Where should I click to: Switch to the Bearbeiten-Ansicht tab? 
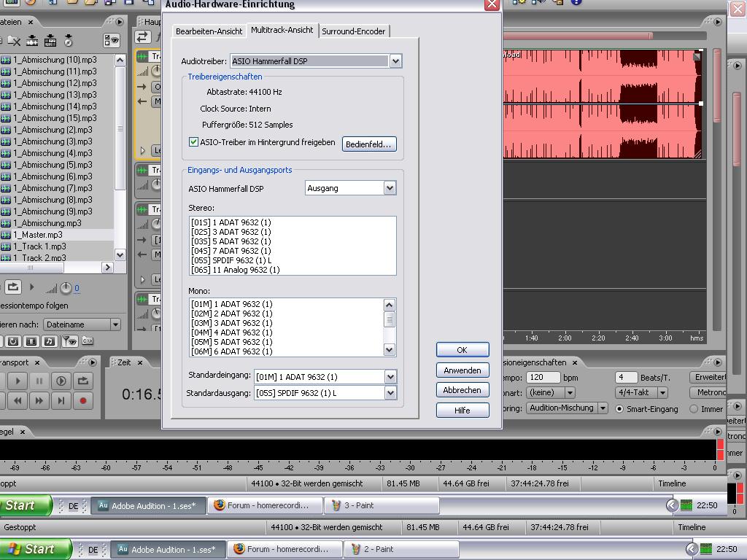click(x=209, y=31)
